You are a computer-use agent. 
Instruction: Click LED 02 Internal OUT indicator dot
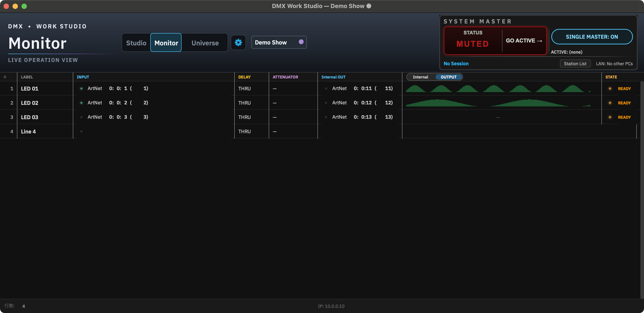tap(326, 103)
